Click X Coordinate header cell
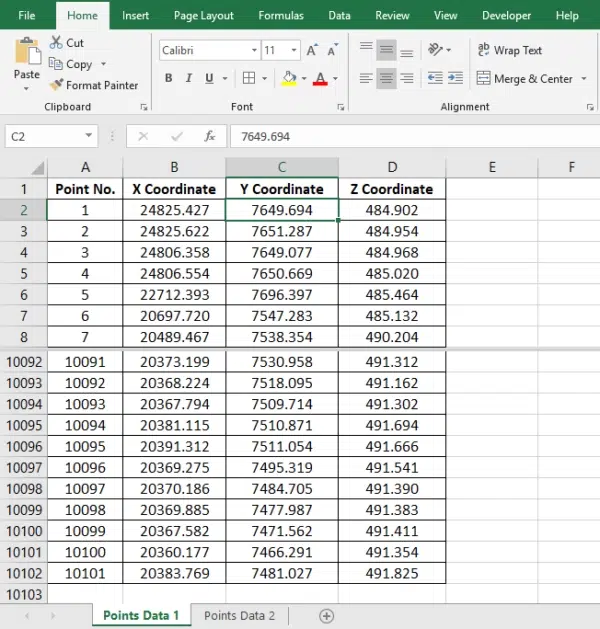 pos(174,189)
